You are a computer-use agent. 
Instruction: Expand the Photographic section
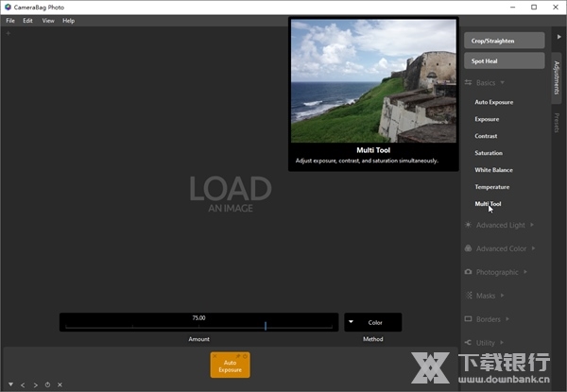click(497, 272)
